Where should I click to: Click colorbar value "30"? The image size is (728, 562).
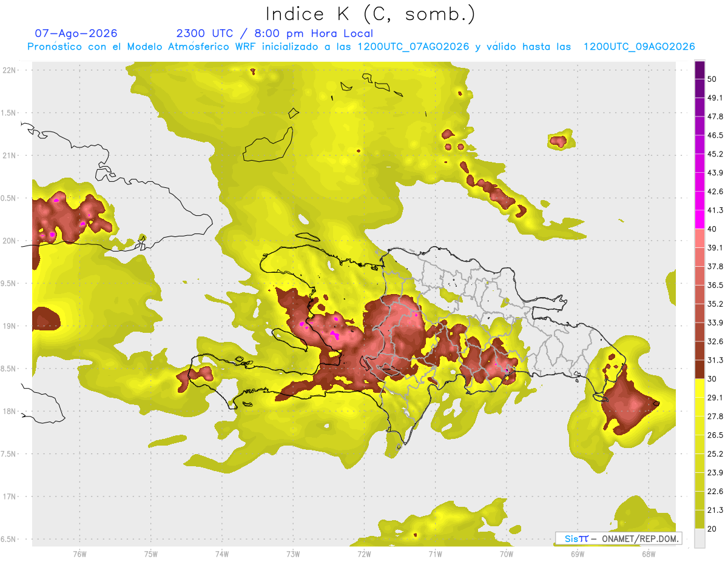[x=712, y=379]
